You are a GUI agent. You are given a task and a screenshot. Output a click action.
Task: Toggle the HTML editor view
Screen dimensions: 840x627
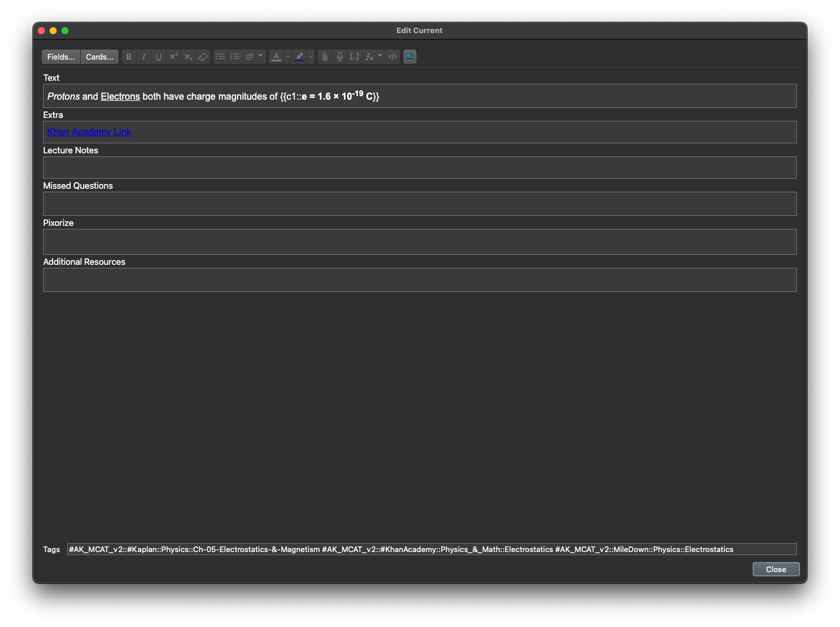click(393, 57)
